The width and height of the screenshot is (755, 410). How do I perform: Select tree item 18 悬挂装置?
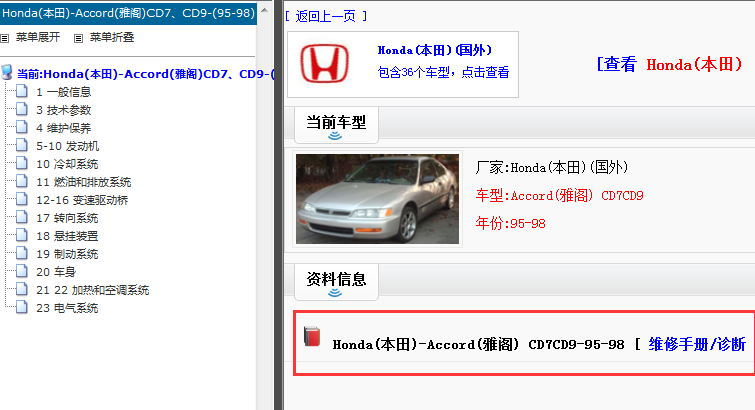point(67,236)
